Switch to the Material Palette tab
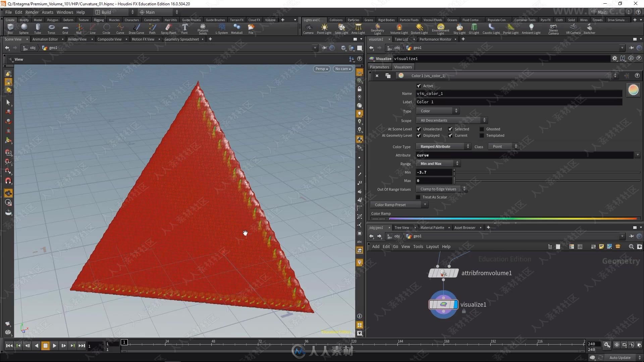Image resolution: width=644 pixels, height=362 pixels. [x=432, y=228]
